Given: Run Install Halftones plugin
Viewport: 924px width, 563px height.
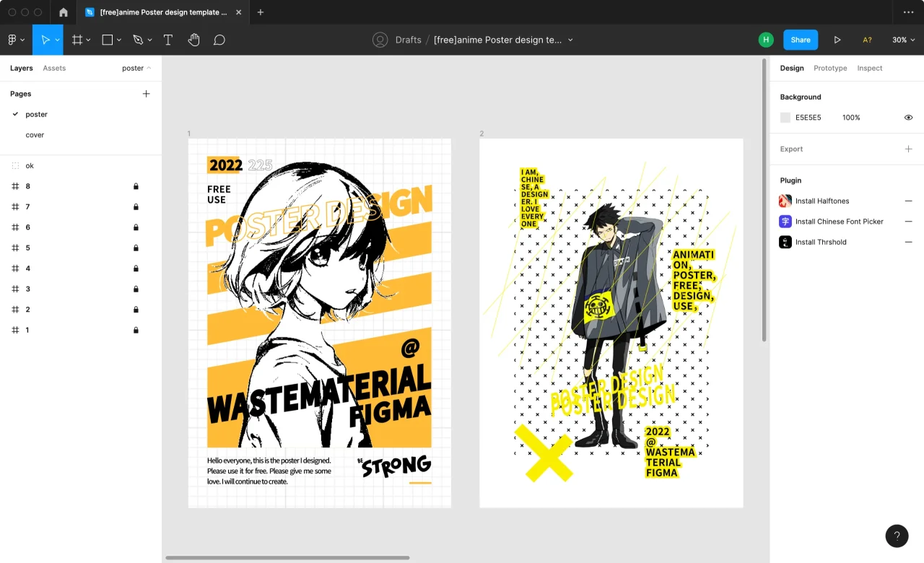Looking at the screenshot, I should coord(822,201).
